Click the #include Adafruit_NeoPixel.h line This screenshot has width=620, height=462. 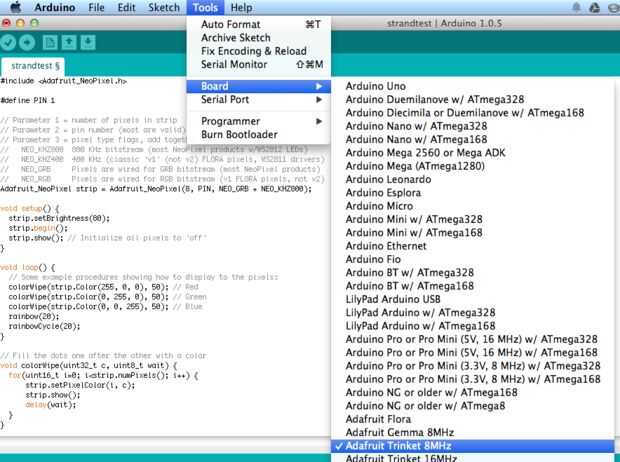point(64,81)
